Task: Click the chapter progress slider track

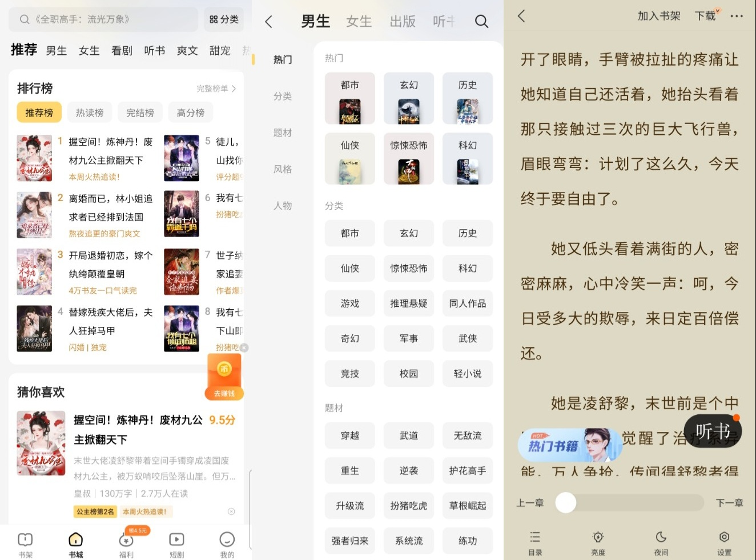Action: point(630,503)
